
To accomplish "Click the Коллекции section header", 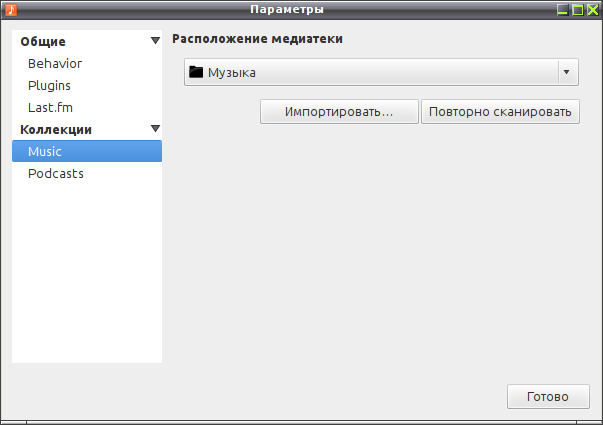I will (56, 130).
